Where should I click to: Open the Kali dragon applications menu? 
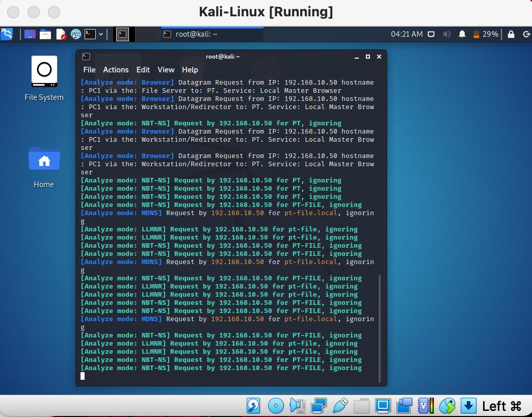[x=7, y=34]
